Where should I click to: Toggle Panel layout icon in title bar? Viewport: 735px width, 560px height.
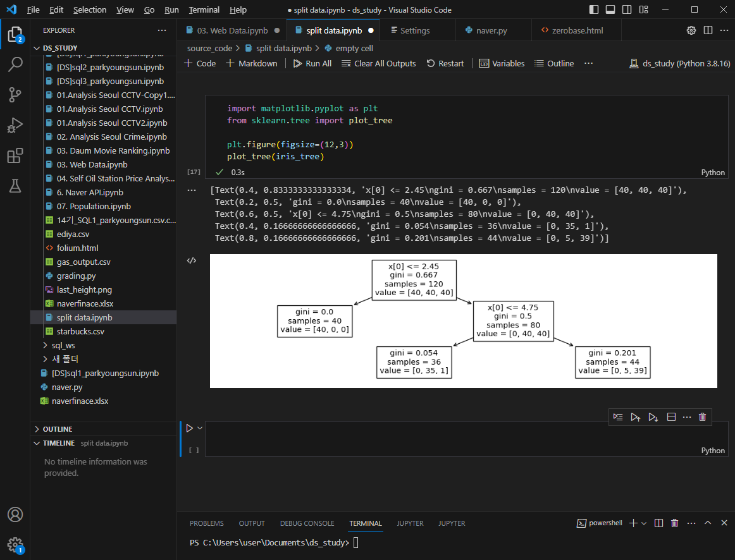pos(610,10)
